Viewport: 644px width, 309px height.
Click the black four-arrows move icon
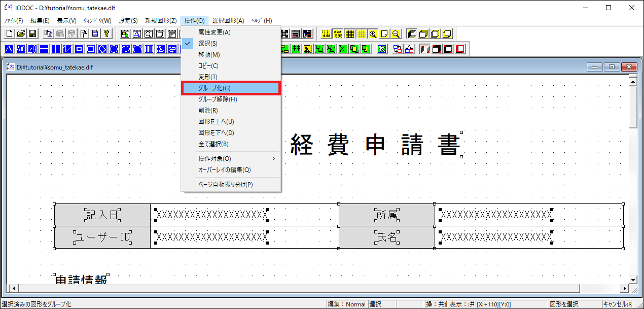tap(284, 34)
